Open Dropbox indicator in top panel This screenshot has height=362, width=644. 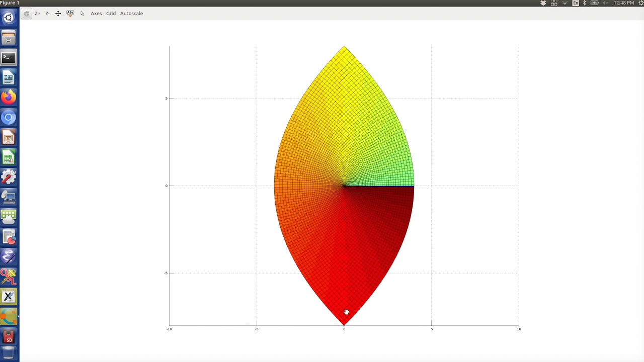coord(543,3)
